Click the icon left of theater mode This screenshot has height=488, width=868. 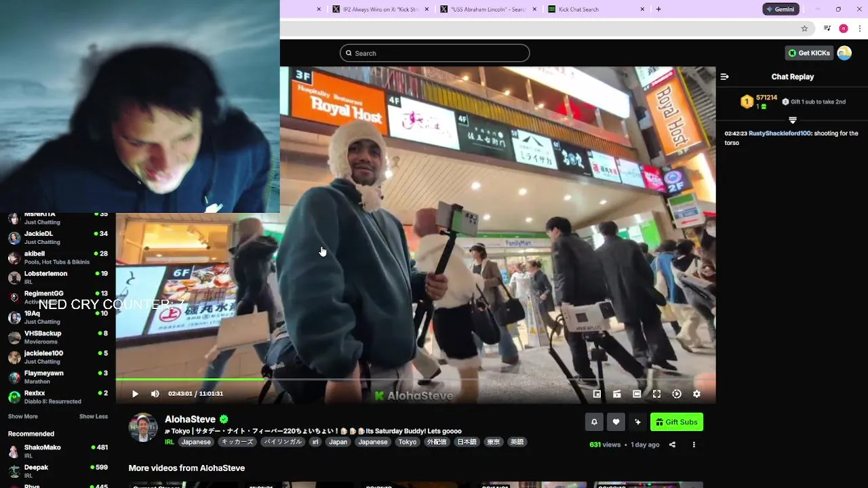click(617, 394)
